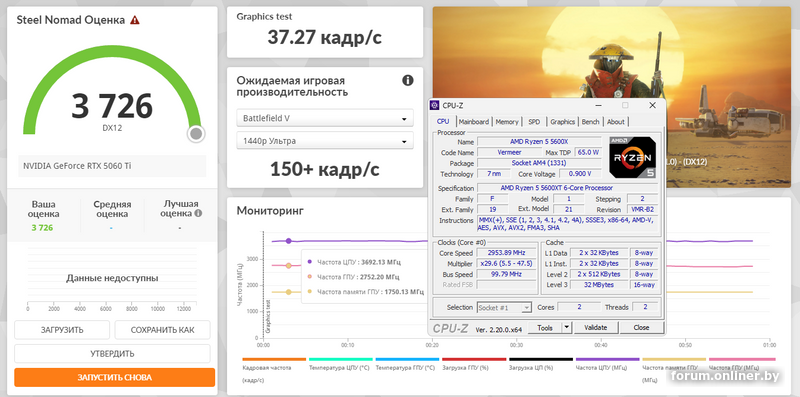Click the Multiplier value x29.6
Viewport: 800px width, 397px height.
click(507, 264)
